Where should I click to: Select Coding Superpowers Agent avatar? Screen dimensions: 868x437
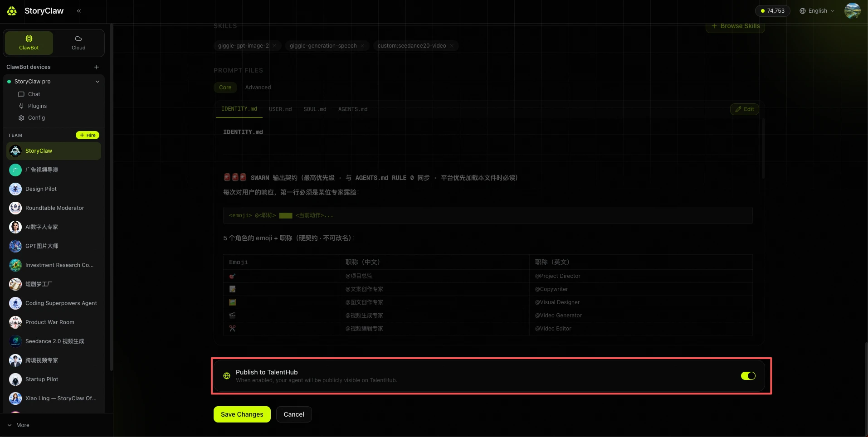click(x=15, y=303)
